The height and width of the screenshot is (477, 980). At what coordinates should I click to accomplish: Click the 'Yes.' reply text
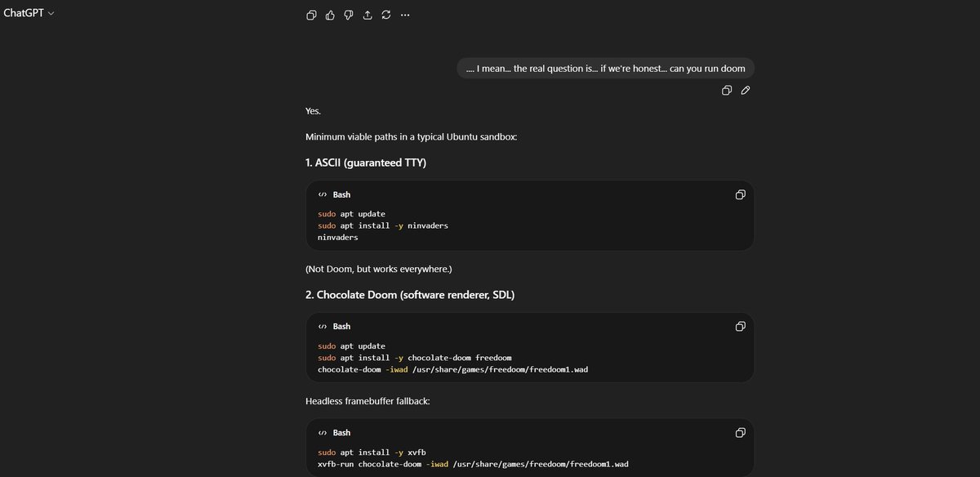(314, 110)
